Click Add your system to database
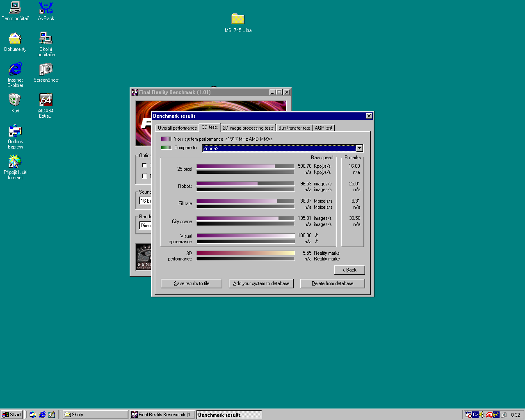 click(x=261, y=283)
